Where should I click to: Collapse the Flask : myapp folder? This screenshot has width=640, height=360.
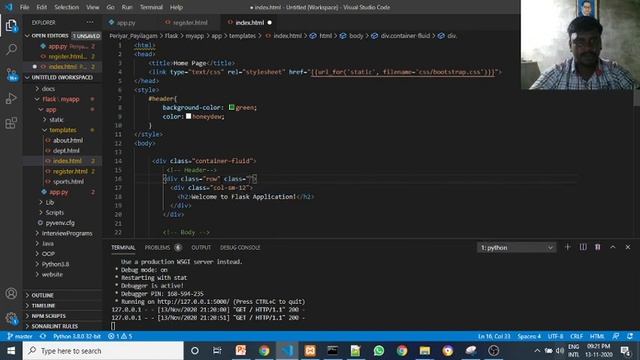[x=61, y=99]
